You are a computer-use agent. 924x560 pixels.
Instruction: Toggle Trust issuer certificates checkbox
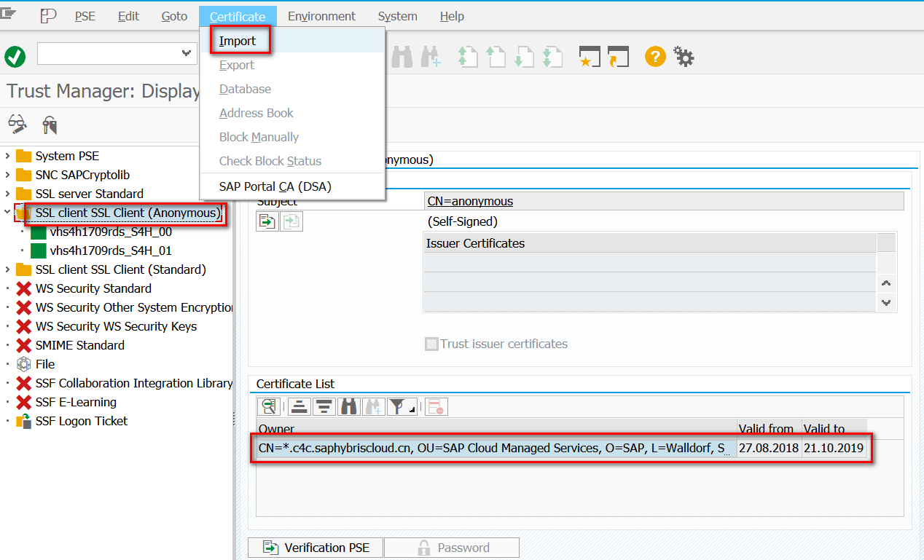(431, 344)
